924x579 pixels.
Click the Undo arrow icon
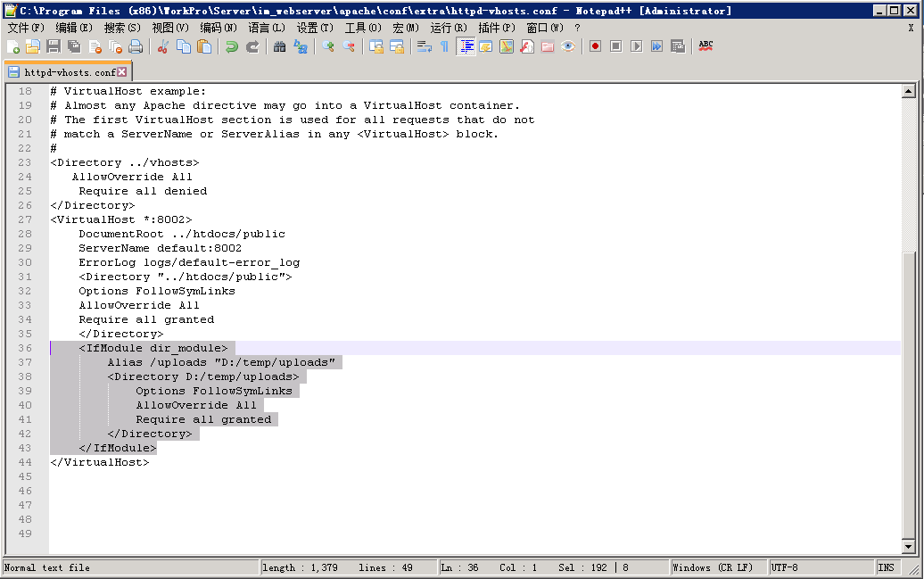click(232, 46)
